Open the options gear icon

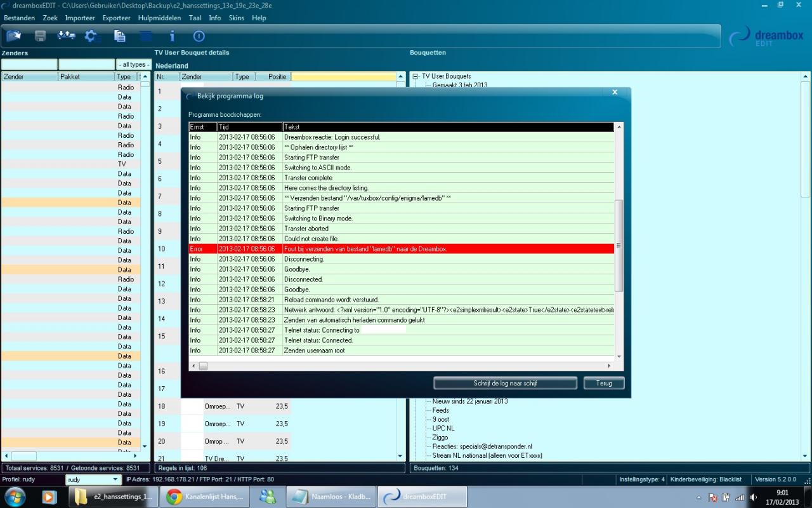pos(92,36)
